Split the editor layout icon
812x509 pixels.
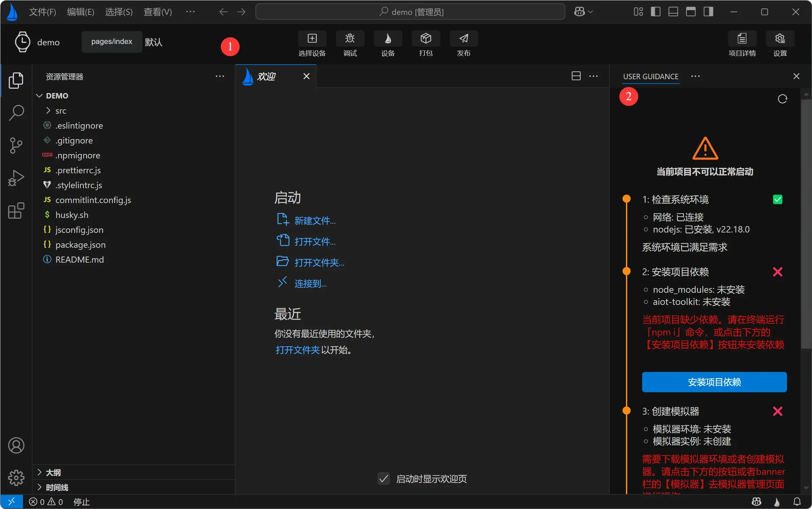pos(576,76)
